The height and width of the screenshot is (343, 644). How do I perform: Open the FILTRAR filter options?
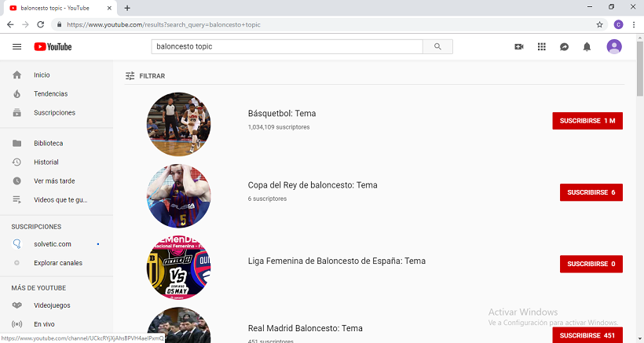(x=145, y=76)
